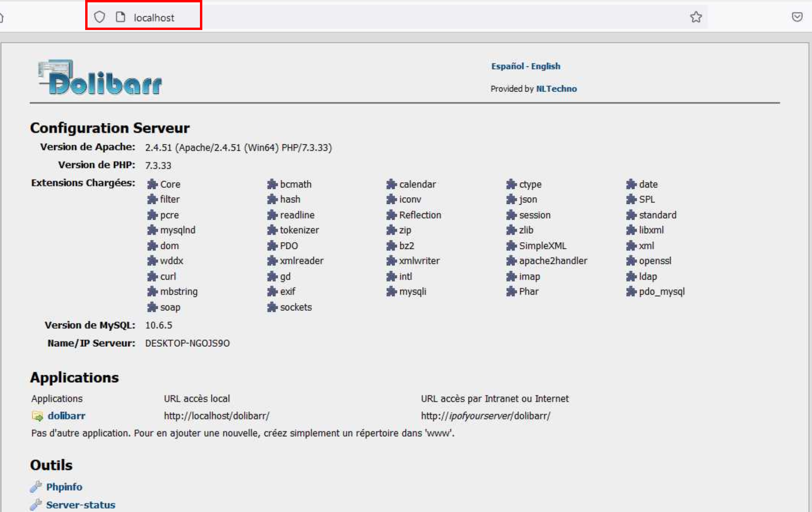The width and height of the screenshot is (812, 512).
Task: Click the Apache version string 2.4.51
Action: coord(238,148)
